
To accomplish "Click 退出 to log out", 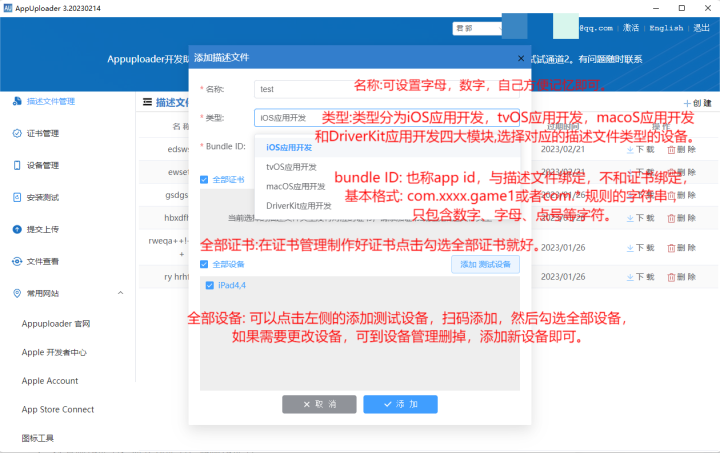I will tap(701, 28).
